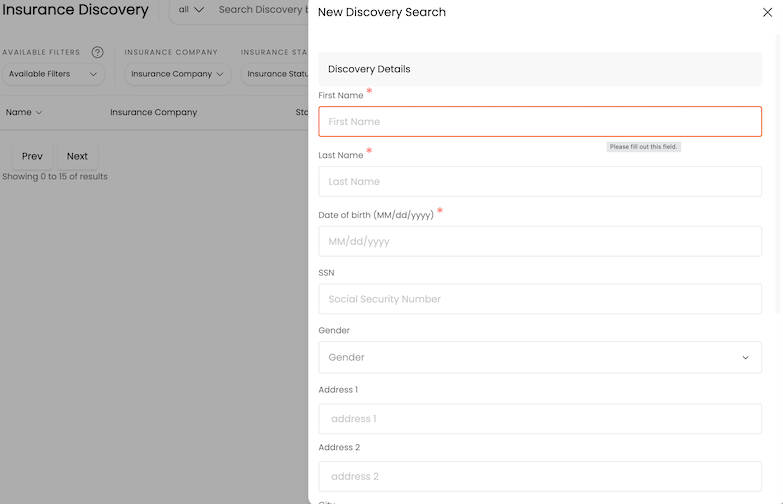783x504 pixels.
Task: Focus the Date of birth field
Action: coord(540,242)
